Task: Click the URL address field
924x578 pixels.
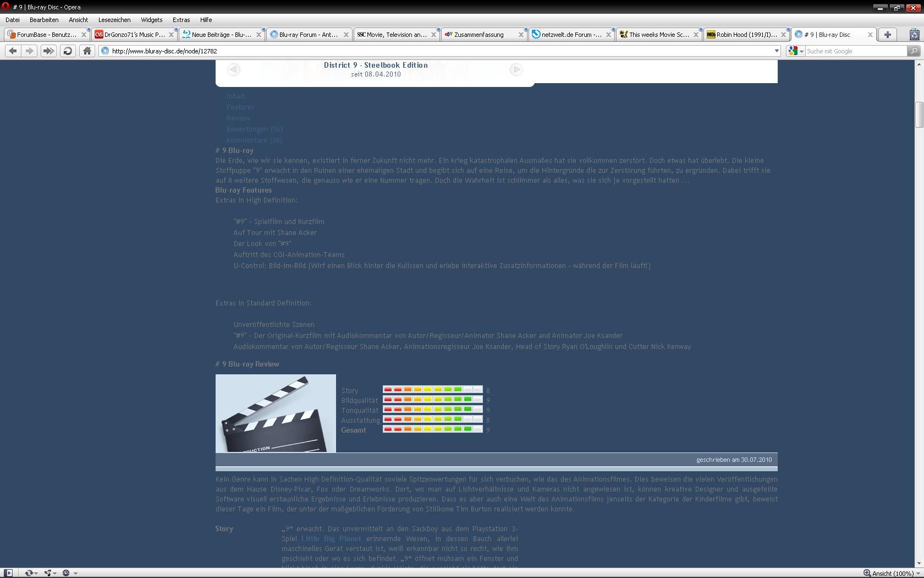Action: click(x=440, y=51)
